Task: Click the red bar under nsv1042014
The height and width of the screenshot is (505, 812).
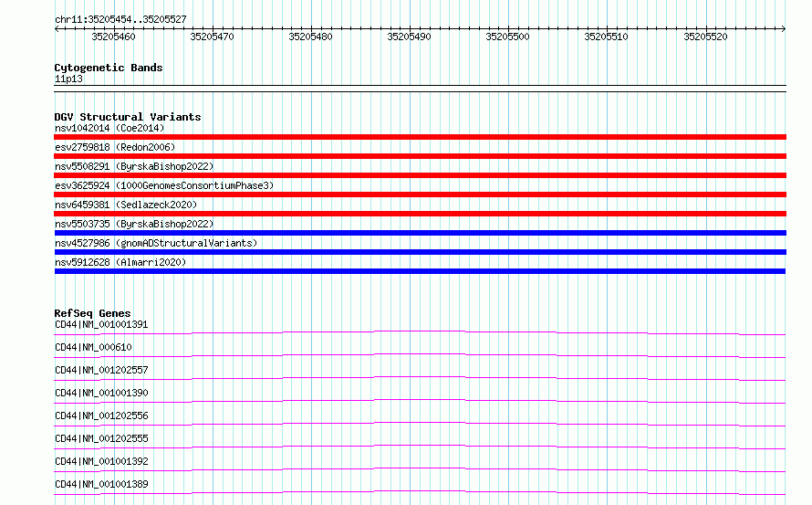Action: point(420,137)
